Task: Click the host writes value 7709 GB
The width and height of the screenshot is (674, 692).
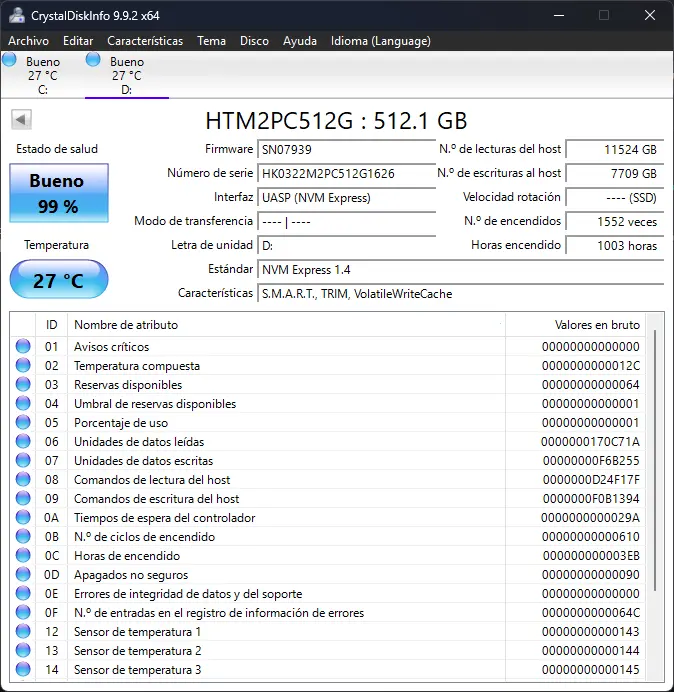Action: 614,173
